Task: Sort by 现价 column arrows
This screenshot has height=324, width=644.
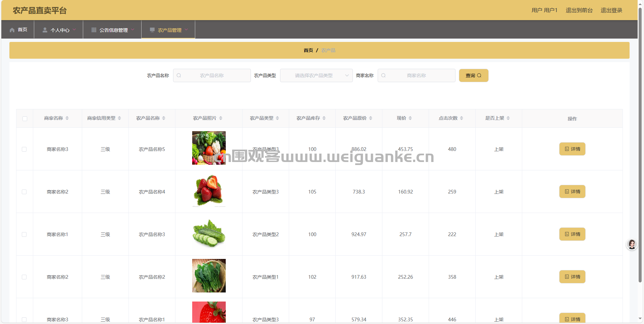Action: pos(410,118)
